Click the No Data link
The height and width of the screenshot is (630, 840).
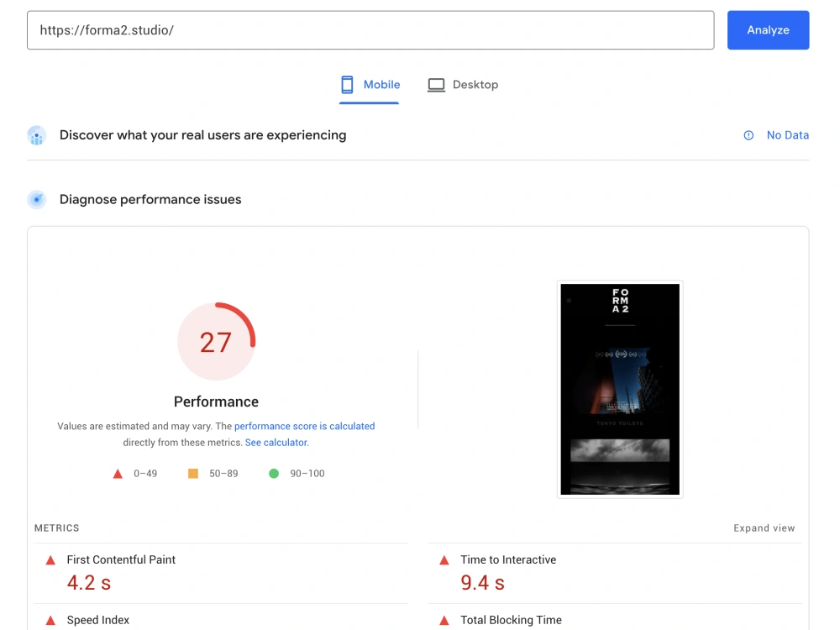coord(788,135)
